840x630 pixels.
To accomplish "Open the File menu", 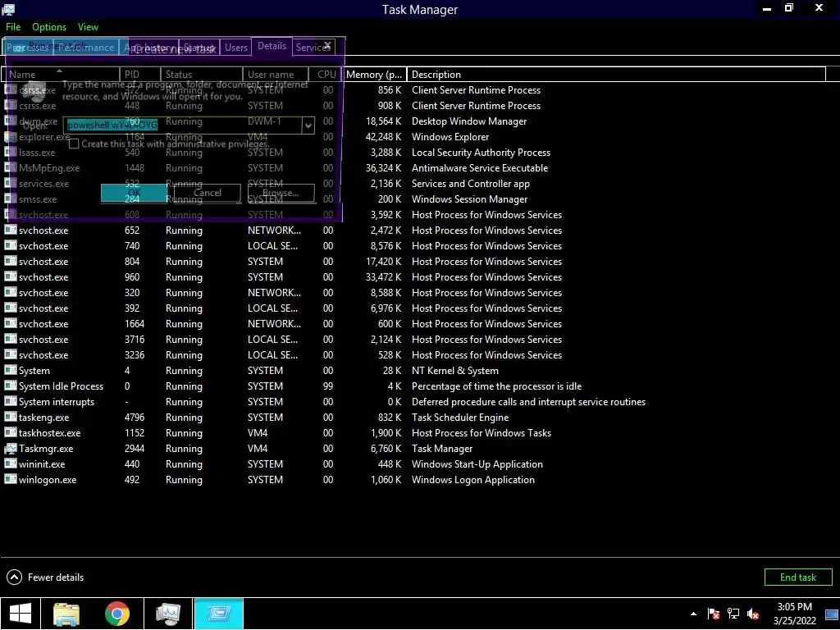I will point(13,27).
